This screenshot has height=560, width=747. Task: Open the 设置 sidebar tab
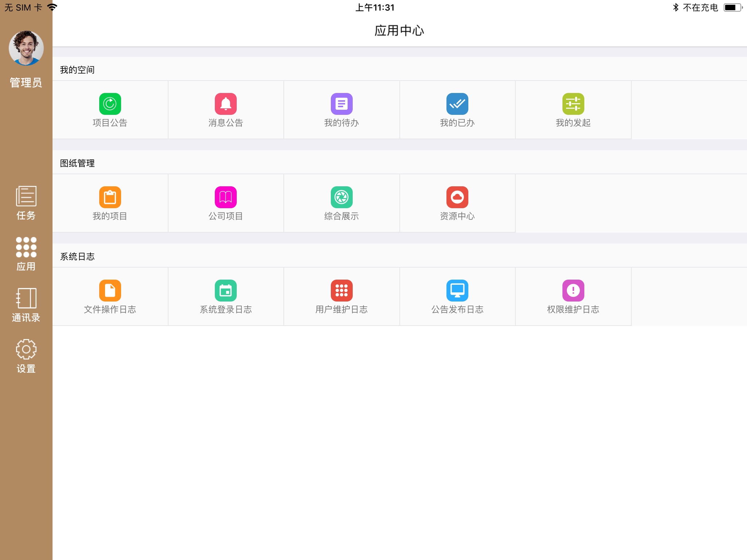[x=26, y=356]
